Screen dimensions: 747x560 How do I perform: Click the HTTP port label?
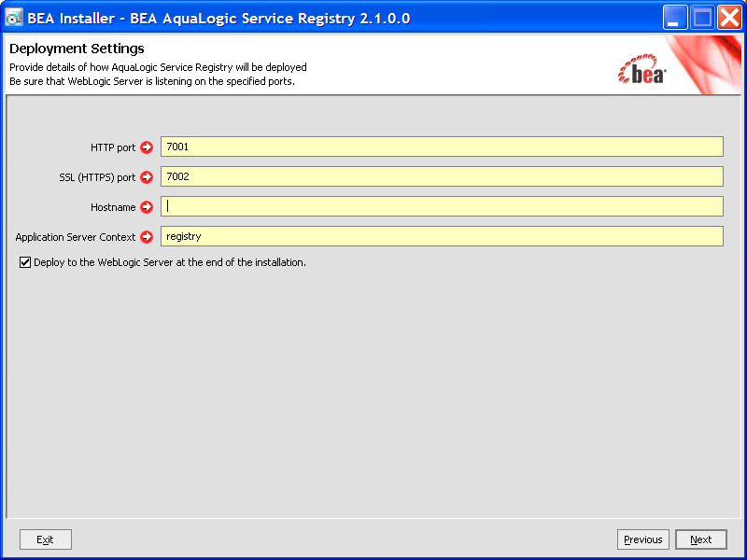113,147
